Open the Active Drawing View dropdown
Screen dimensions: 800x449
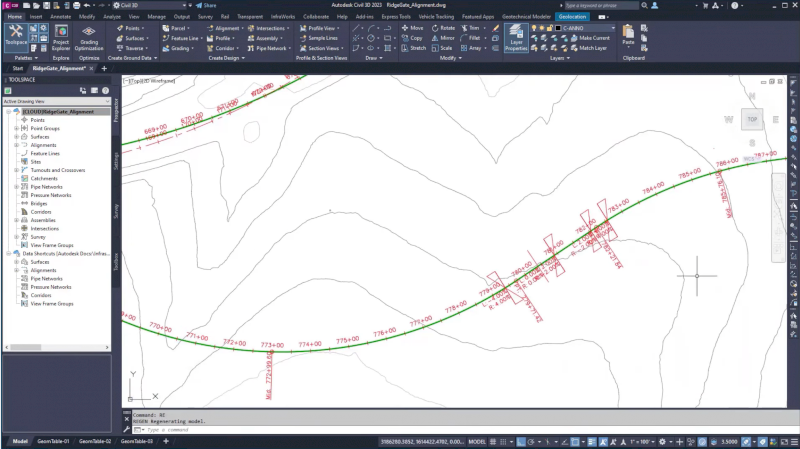(56, 102)
